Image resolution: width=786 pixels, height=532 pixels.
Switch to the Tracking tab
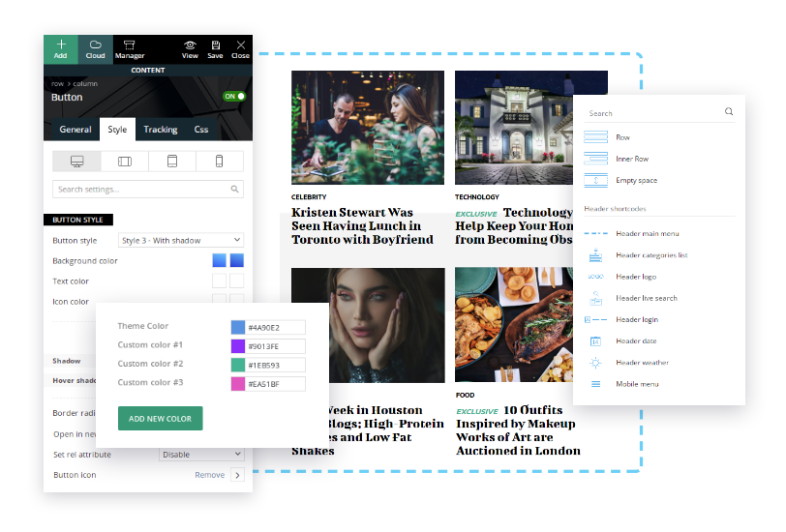(161, 130)
